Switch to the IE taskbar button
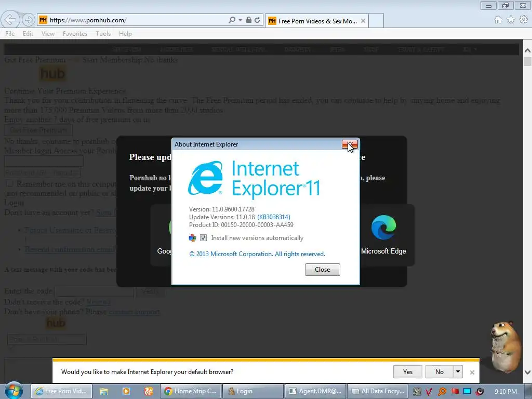 (x=62, y=391)
